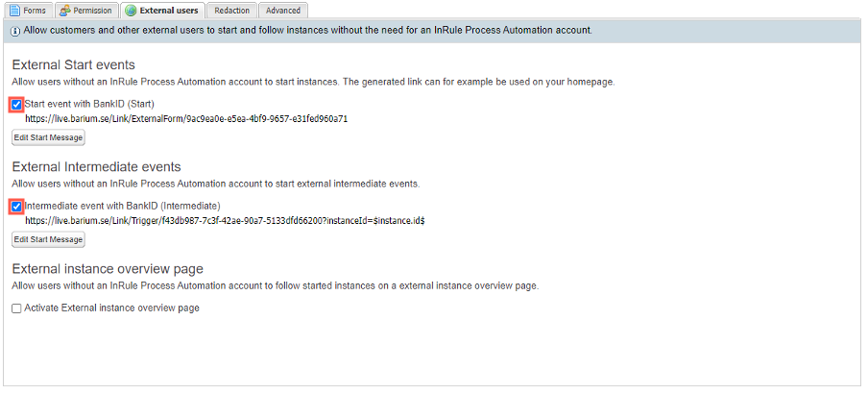The height and width of the screenshot is (394, 868).
Task: Click the 'Start event with BankID (Start)' label text
Action: (96, 104)
